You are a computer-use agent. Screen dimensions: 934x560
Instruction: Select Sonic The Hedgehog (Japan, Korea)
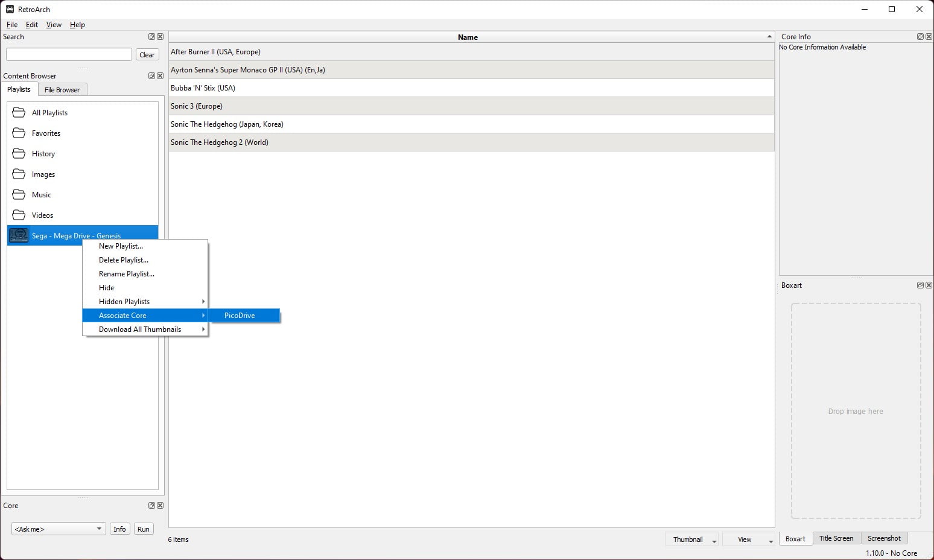(x=471, y=124)
